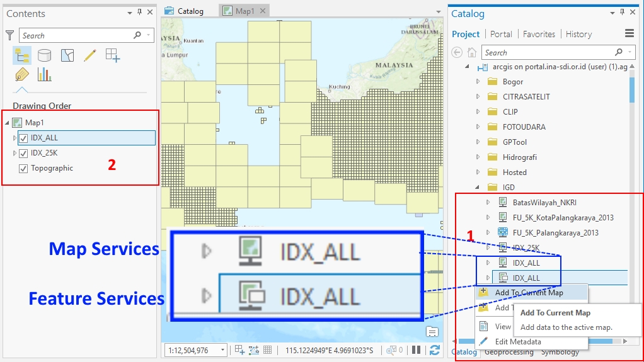Viewport: 644px width, 362px height.
Task: Select the Hidrografi folder
Action: [519, 157]
